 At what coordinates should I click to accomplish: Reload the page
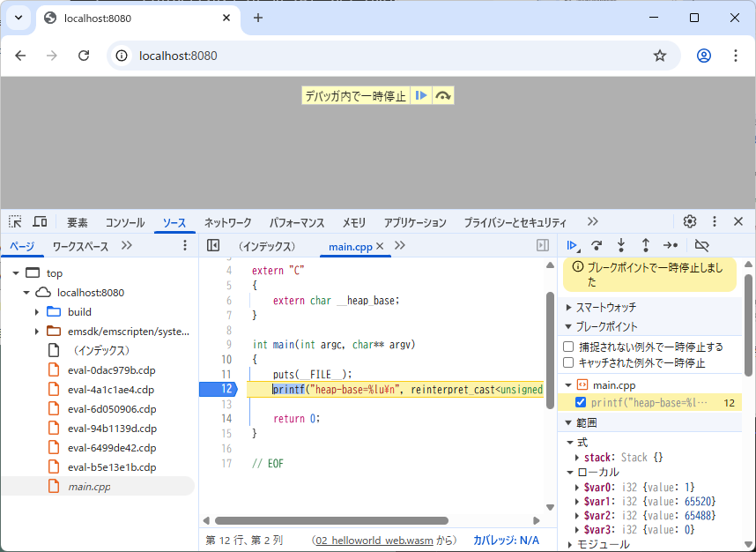(x=84, y=56)
